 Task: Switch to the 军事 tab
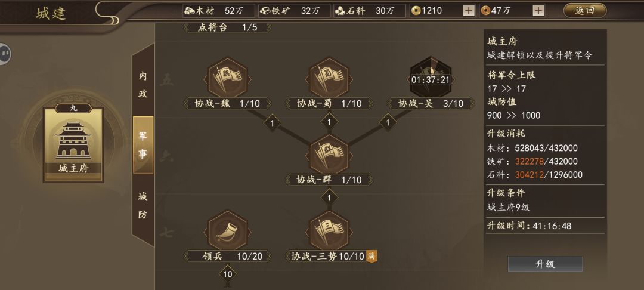click(143, 145)
